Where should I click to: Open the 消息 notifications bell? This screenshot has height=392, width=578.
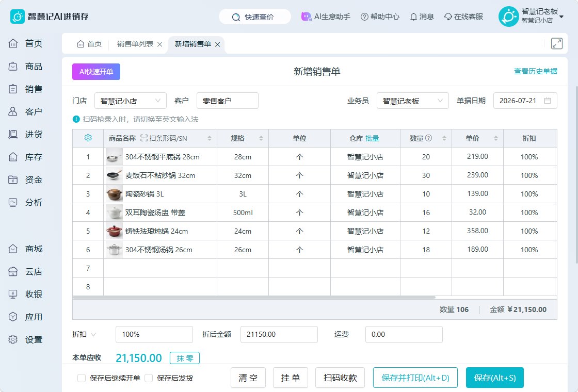[x=422, y=17]
